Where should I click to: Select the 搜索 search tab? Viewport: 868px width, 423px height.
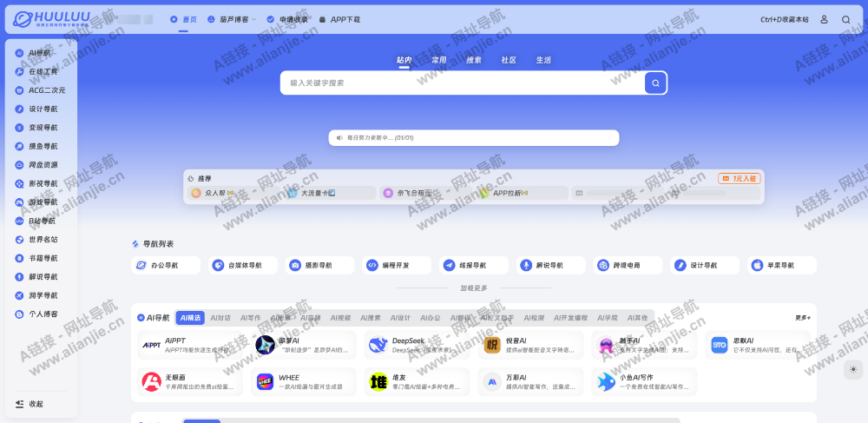point(474,60)
